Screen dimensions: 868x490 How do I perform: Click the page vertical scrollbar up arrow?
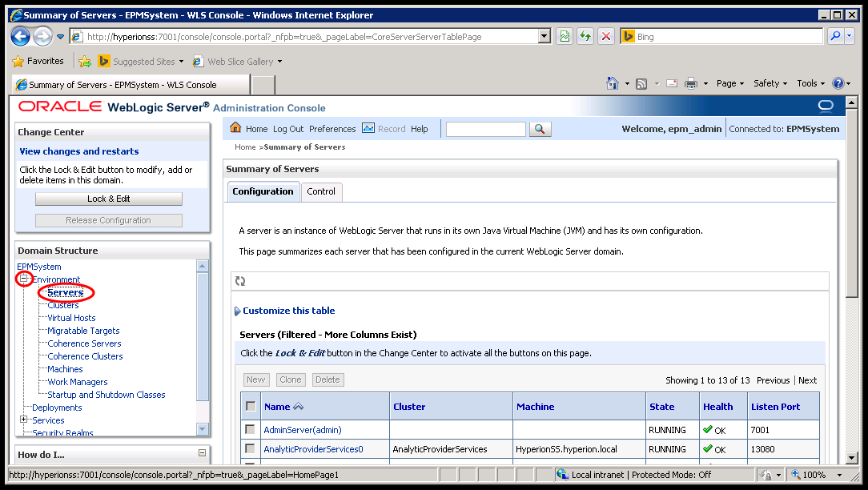851,102
